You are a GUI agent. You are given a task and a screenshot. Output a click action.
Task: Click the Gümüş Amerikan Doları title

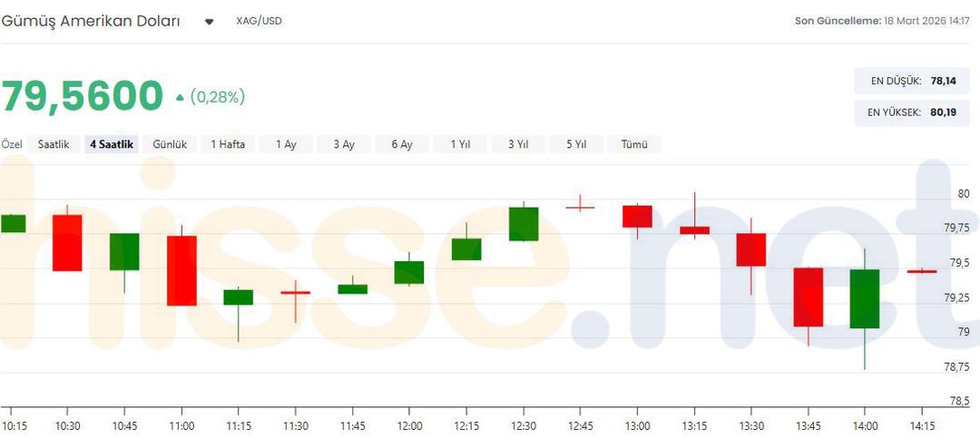point(91,21)
